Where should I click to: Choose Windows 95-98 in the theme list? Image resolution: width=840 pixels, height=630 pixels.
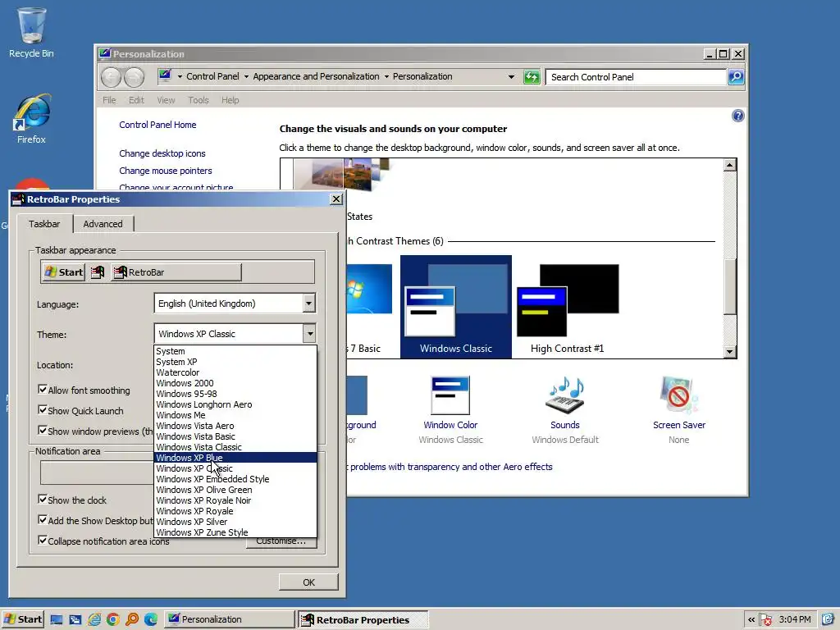click(235, 394)
